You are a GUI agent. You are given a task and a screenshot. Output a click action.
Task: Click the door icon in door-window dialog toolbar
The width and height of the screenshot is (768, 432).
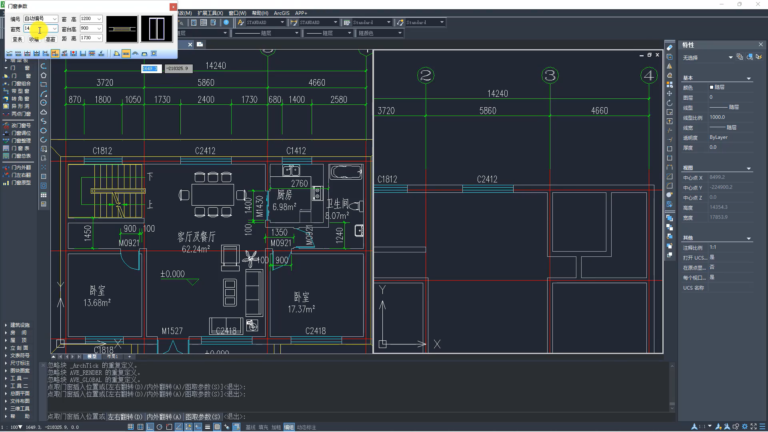pyautogui.click(x=116, y=53)
